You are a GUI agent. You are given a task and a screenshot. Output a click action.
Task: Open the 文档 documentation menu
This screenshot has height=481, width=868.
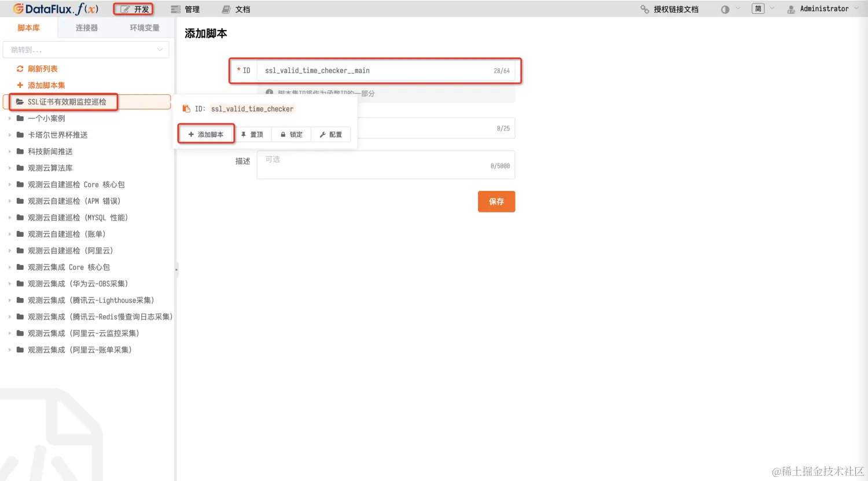236,9
